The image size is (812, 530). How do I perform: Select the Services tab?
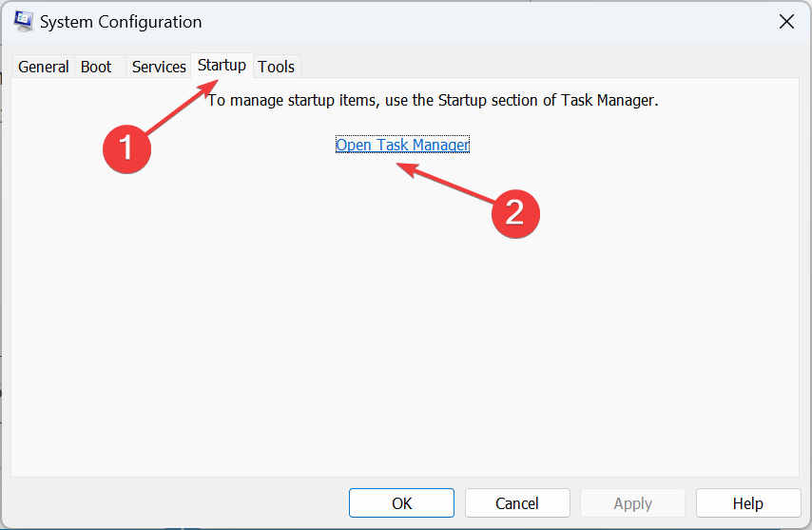coord(159,67)
